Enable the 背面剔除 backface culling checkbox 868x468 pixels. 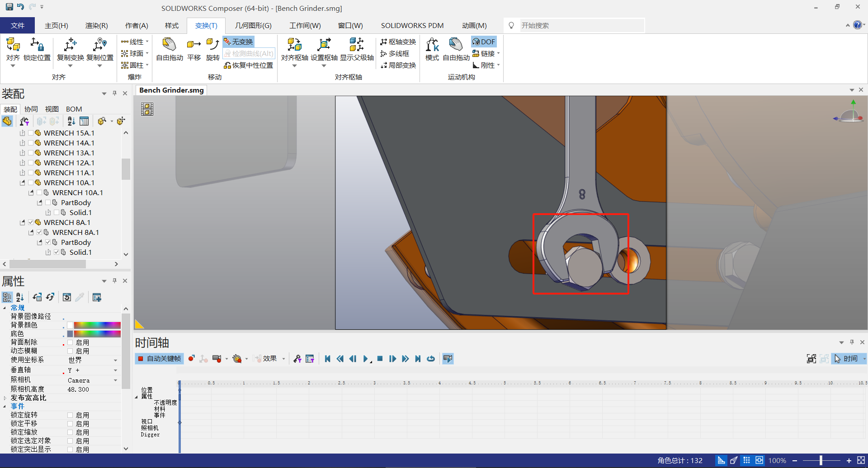[x=70, y=342]
